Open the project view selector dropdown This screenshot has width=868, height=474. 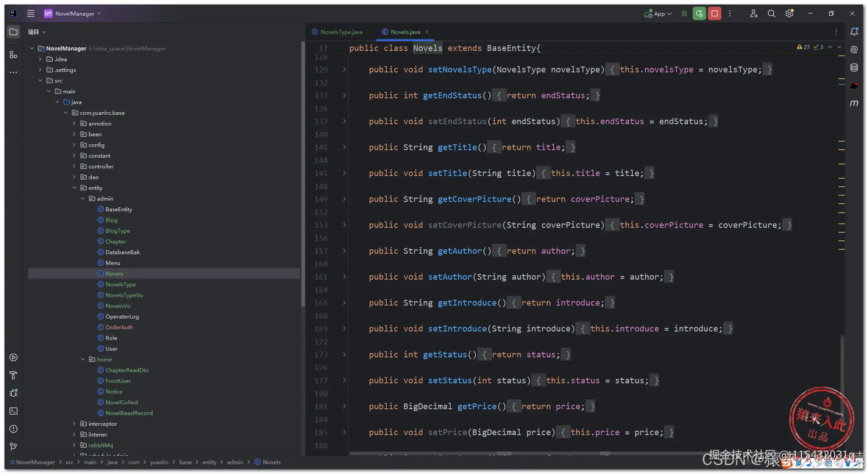[x=37, y=32]
